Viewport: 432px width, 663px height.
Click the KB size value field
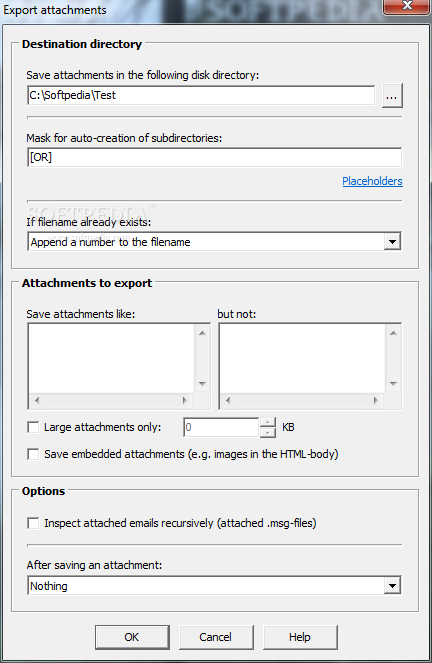221,427
